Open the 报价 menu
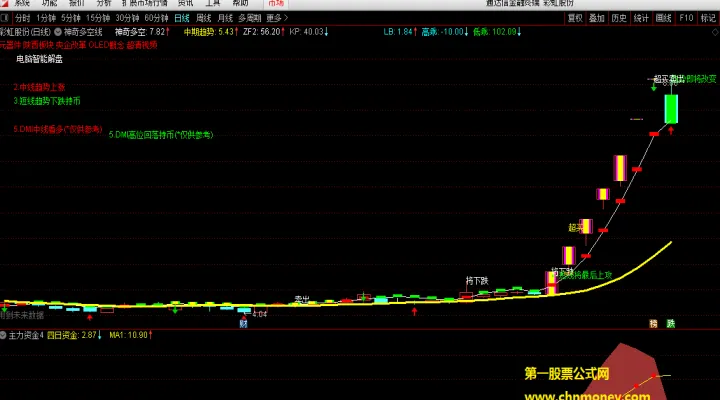 76,3
